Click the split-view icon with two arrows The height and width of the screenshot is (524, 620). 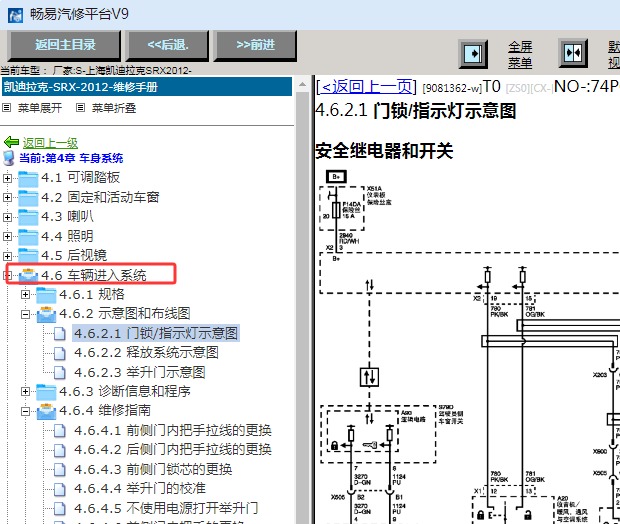click(x=573, y=53)
